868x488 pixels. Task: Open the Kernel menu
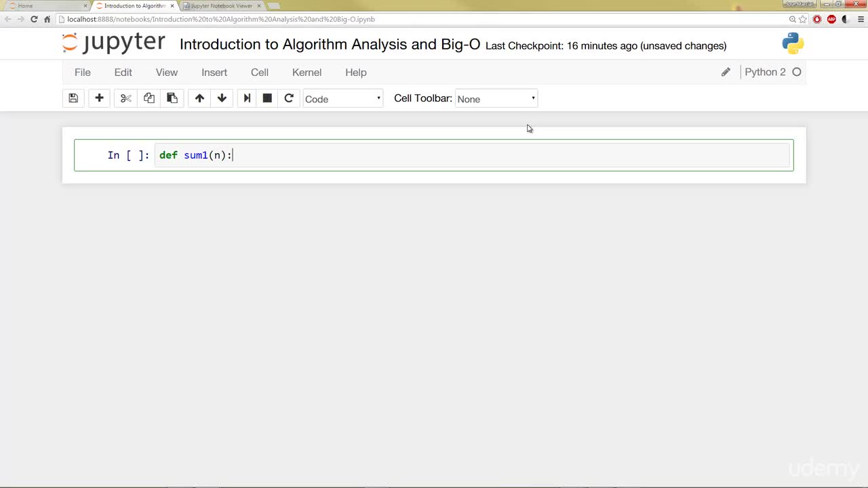(307, 73)
